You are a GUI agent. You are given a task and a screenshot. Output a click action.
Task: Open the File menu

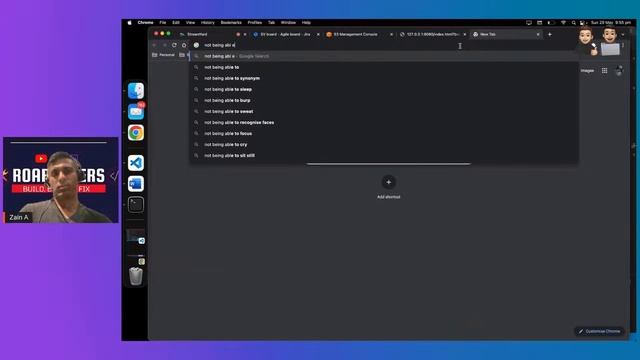(163, 23)
